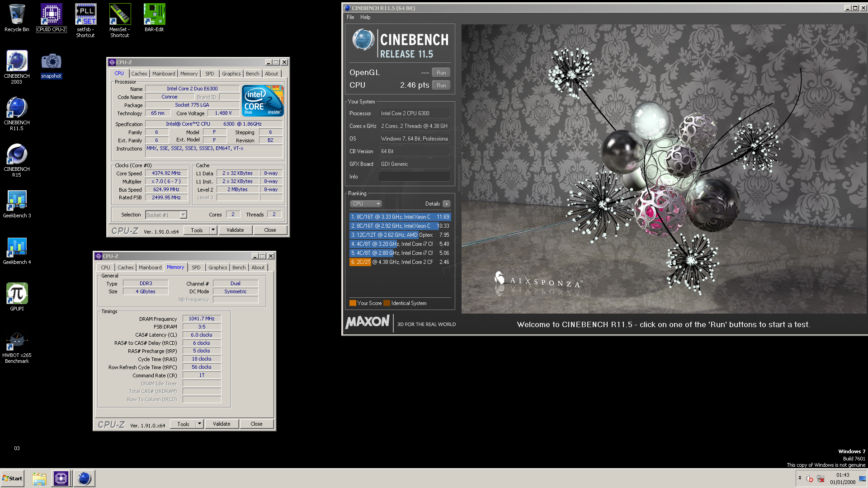
Task: Click the Cinebench logo sphere
Action: [x=363, y=40]
